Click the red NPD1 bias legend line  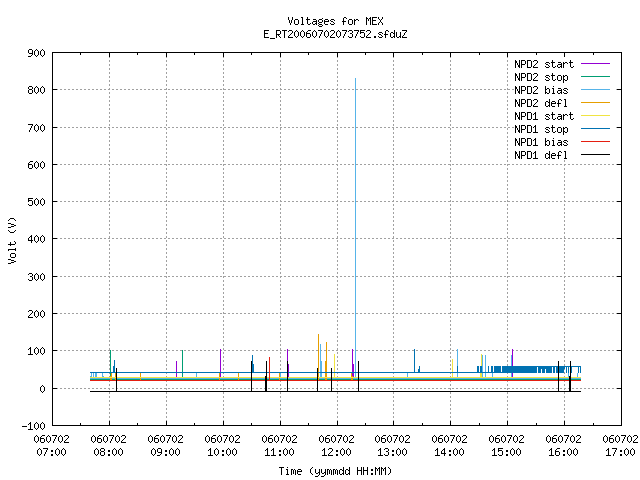point(596,142)
